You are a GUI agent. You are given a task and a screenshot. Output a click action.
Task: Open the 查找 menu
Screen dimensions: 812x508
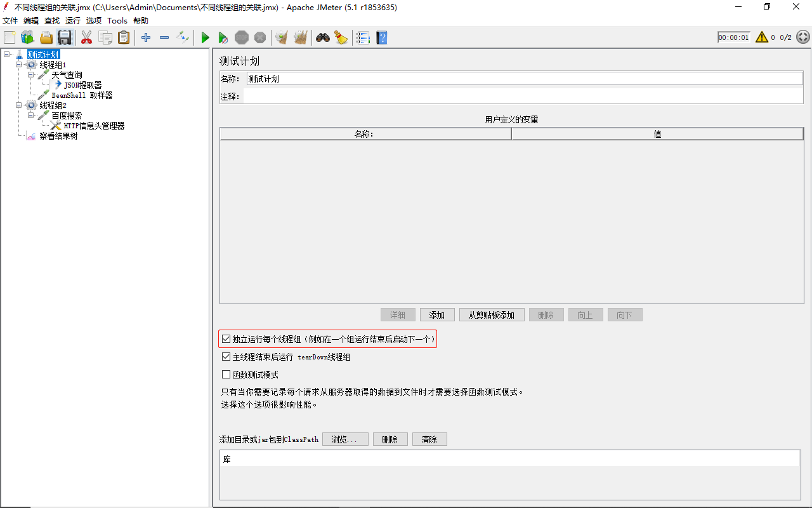(x=52, y=20)
